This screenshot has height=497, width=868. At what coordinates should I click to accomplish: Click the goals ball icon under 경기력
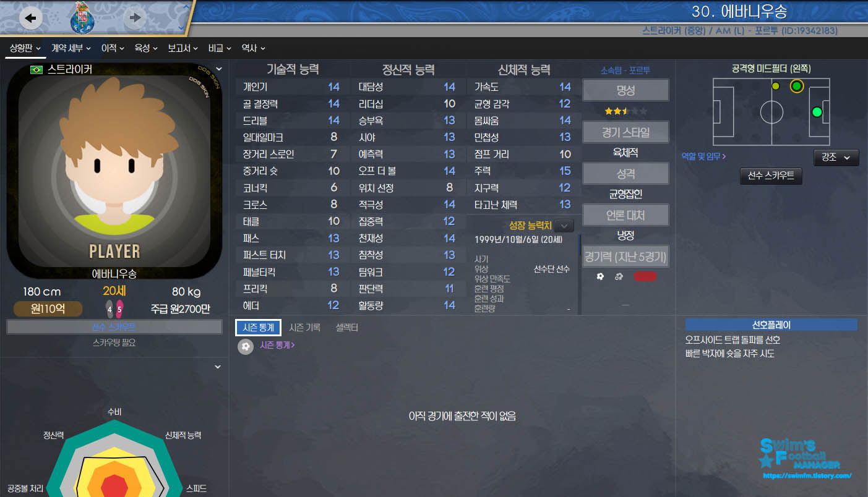click(x=600, y=276)
